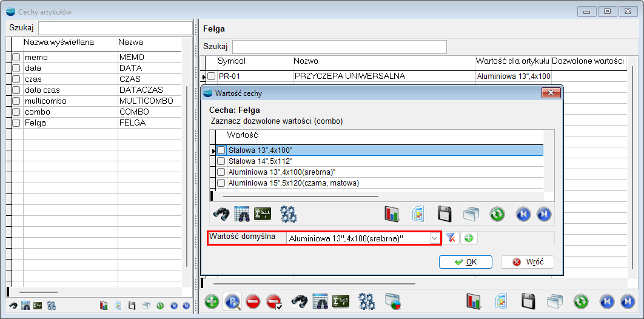
Task: Check the Aluminiowa 15",5x120 checkbox
Action: click(x=221, y=183)
